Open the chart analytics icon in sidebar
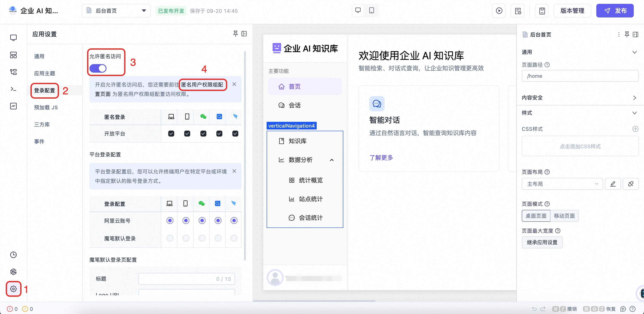Viewport: 644px width, 314px height. 13,106
